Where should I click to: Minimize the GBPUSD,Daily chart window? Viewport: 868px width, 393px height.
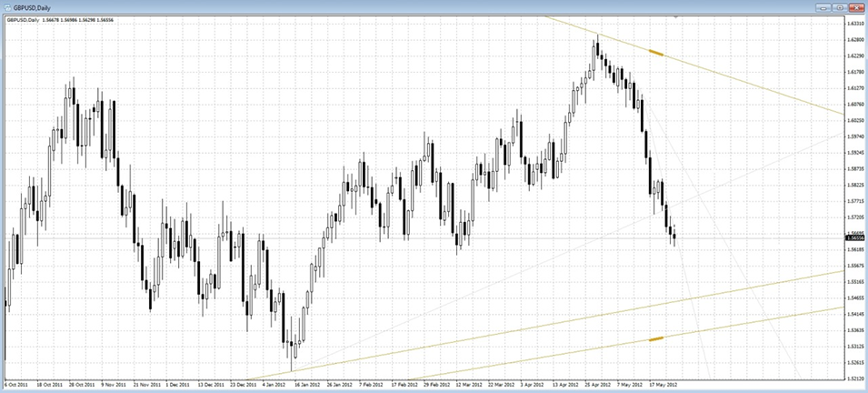point(824,6)
